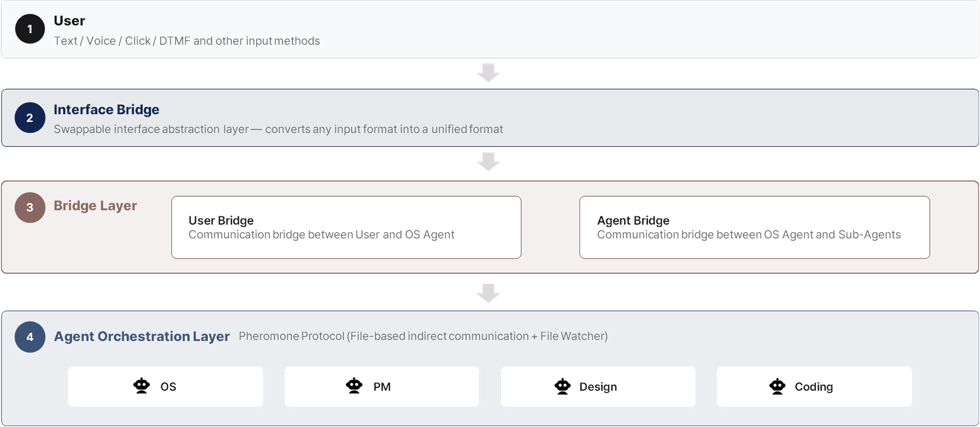Click the robot icon beside Design

point(563,386)
